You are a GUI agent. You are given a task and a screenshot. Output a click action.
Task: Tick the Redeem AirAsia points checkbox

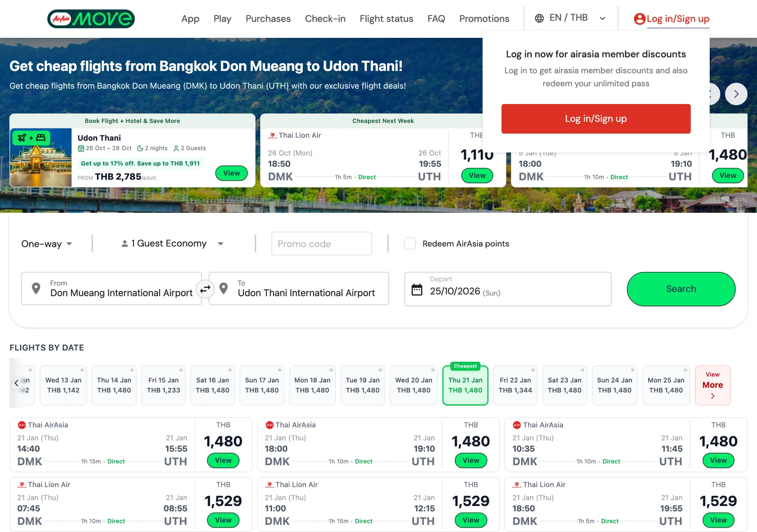[x=410, y=244]
